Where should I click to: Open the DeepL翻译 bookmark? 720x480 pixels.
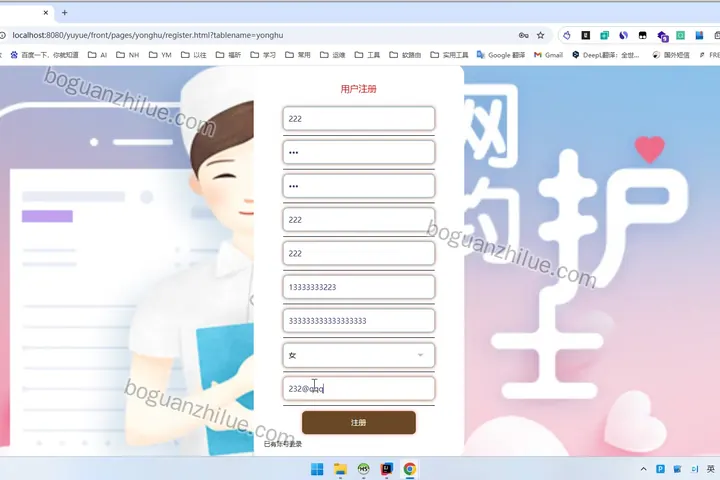click(606, 55)
